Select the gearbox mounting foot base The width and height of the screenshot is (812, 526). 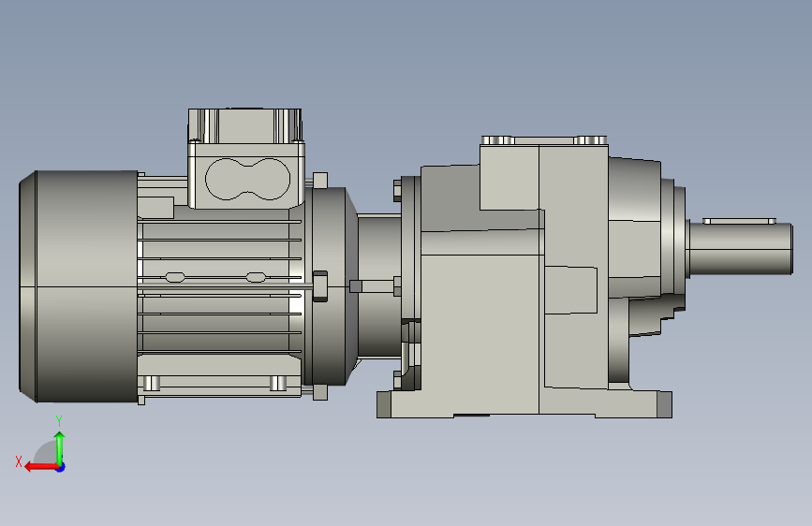point(524,403)
